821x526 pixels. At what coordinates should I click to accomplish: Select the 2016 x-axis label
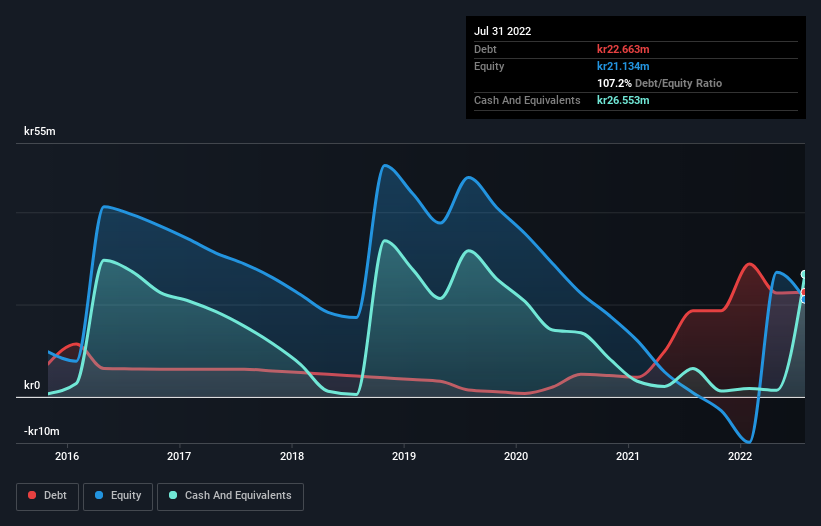pyautogui.click(x=67, y=457)
